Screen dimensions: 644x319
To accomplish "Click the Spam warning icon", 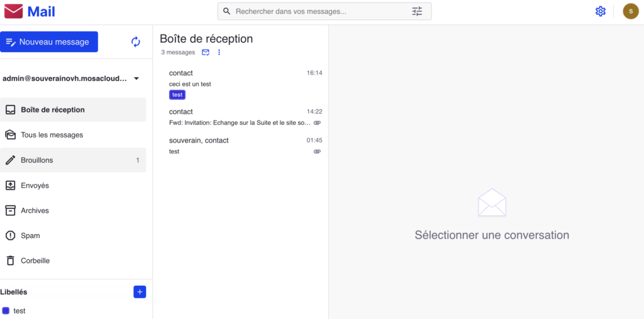I will [10, 235].
